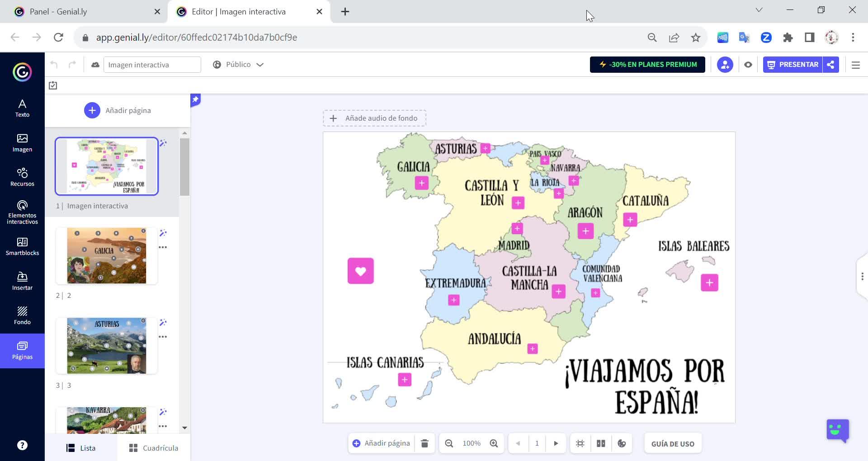Click the split view icon in bottom bar
868x461 pixels.
[x=601, y=443]
